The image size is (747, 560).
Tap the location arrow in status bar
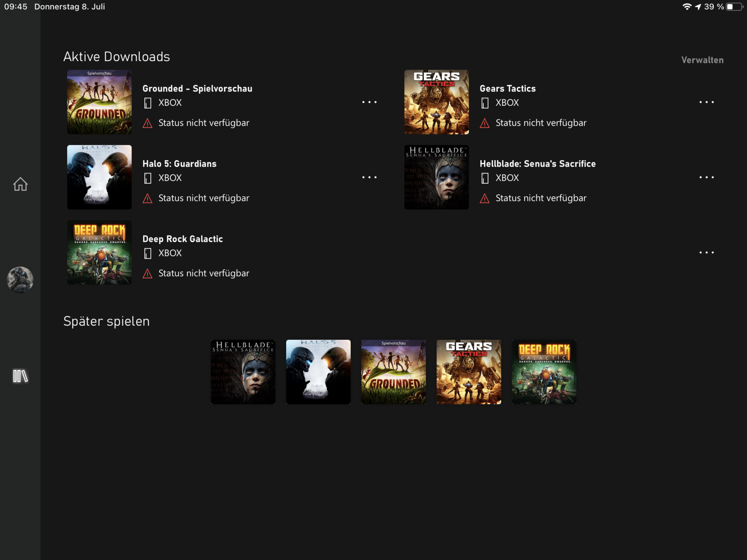(x=698, y=7)
